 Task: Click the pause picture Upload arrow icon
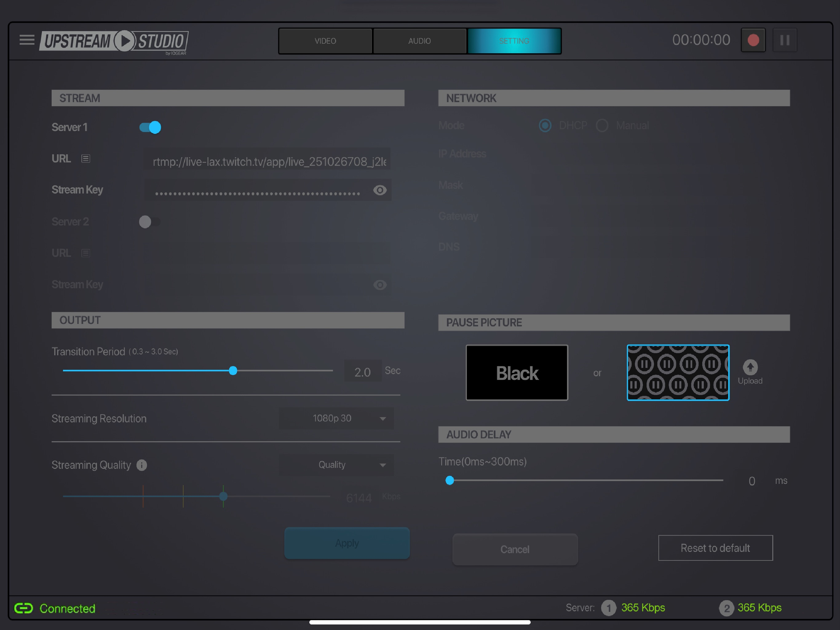(x=750, y=367)
